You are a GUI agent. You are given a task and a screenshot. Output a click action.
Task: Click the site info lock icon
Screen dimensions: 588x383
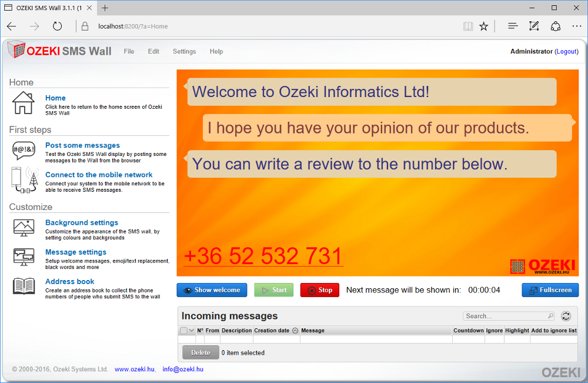click(85, 26)
